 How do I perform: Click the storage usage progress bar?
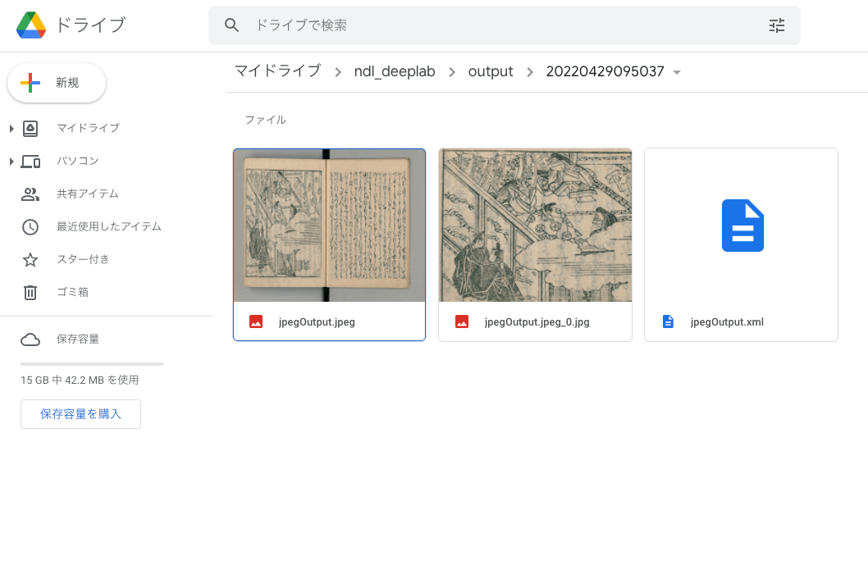pyautogui.click(x=92, y=364)
